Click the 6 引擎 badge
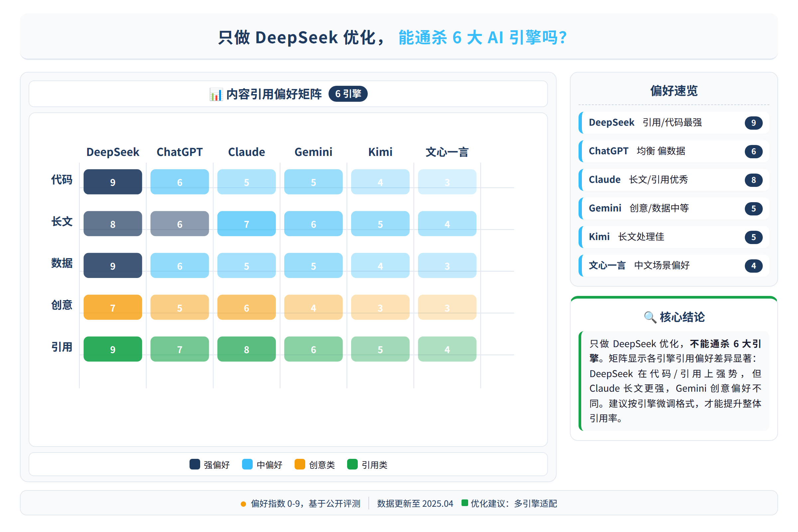Image resolution: width=798 pixels, height=532 pixels. coord(348,94)
